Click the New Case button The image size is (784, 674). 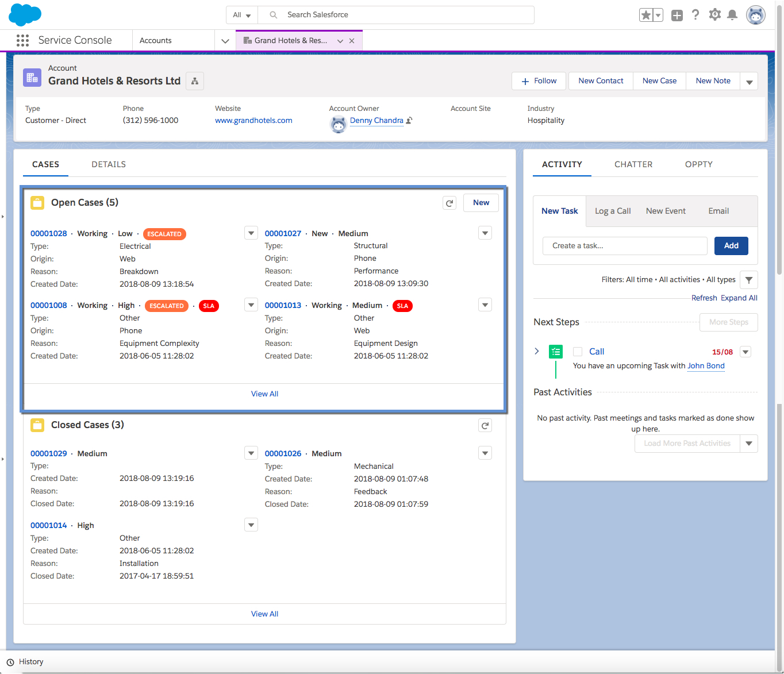pyautogui.click(x=659, y=81)
